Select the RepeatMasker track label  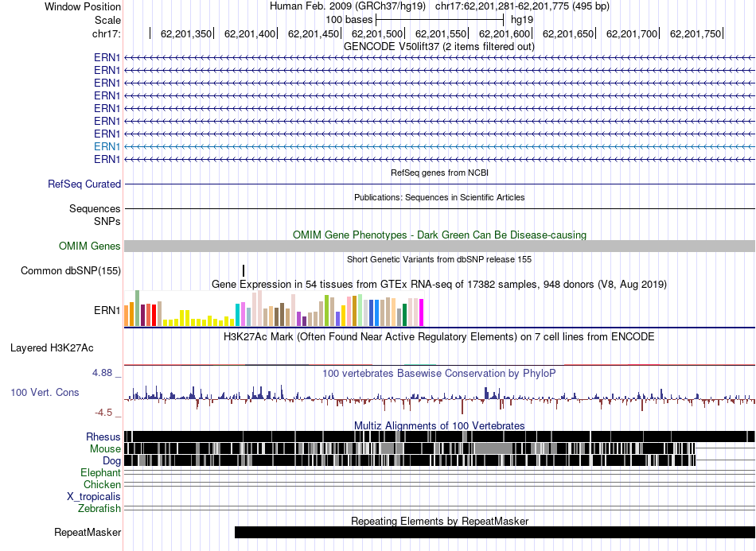(x=88, y=532)
